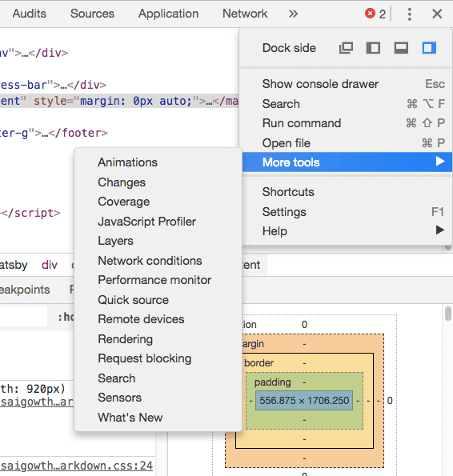
Task: Select dock to right icon
Action: point(429,48)
